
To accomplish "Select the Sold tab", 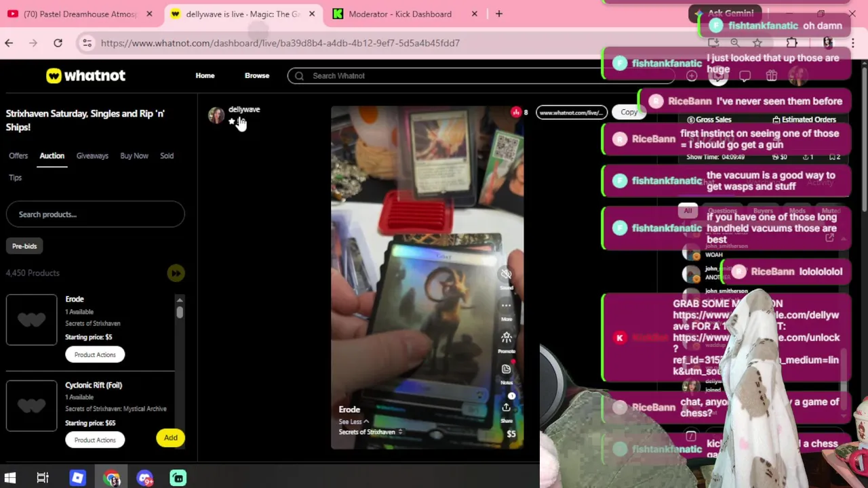I will pyautogui.click(x=167, y=156).
